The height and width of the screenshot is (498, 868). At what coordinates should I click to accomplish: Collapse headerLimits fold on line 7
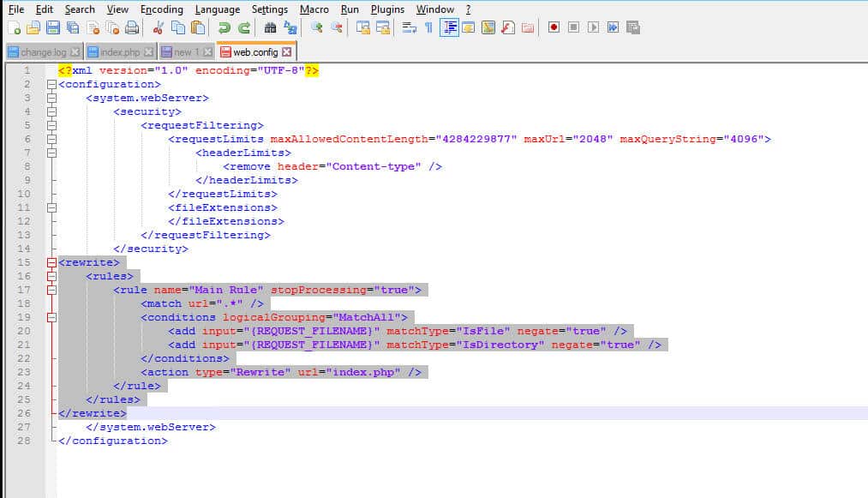pos(51,153)
